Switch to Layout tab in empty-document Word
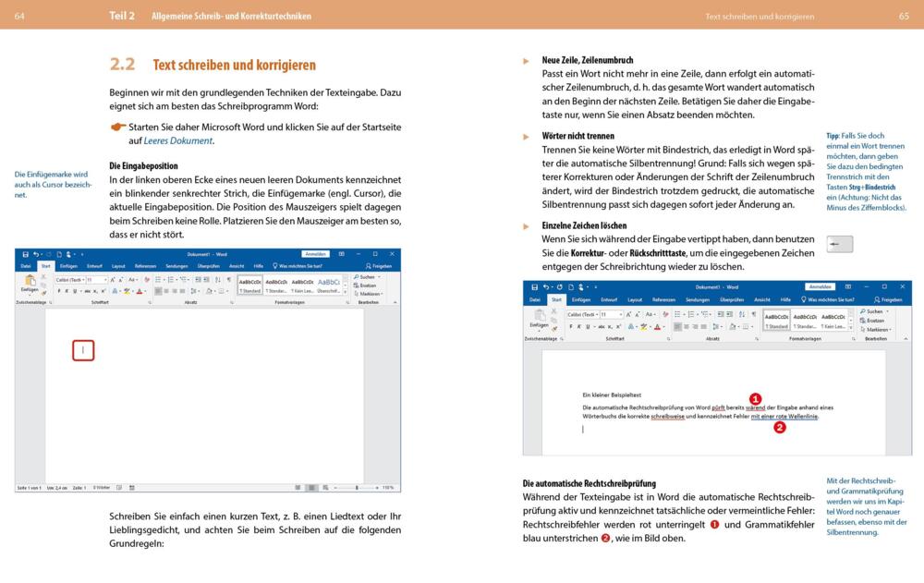Image resolution: width=924 pixels, height=583 pixels. 118,266
